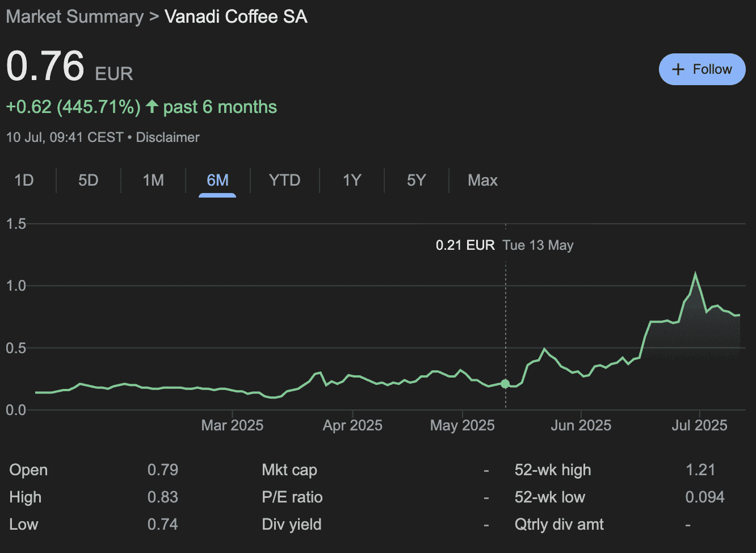Click the Vanadi Coffee SA title

pyautogui.click(x=236, y=16)
